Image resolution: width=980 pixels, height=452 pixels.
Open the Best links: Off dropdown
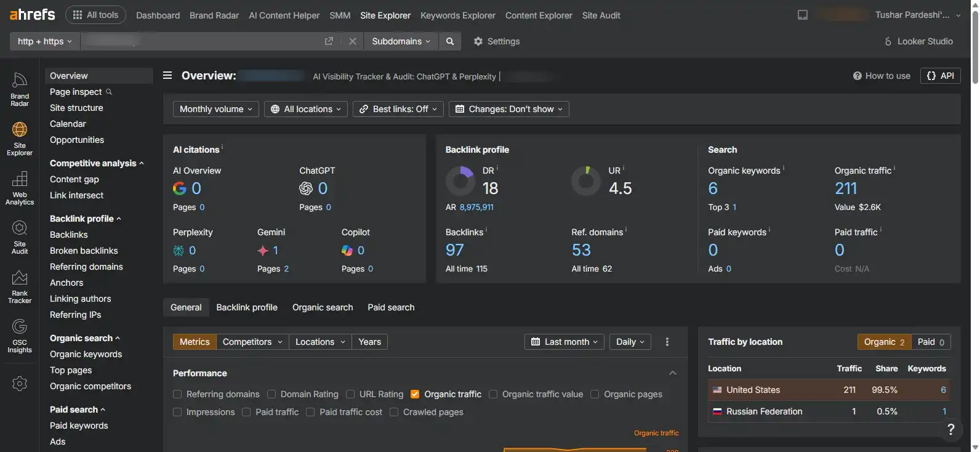click(x=398, y=109)
